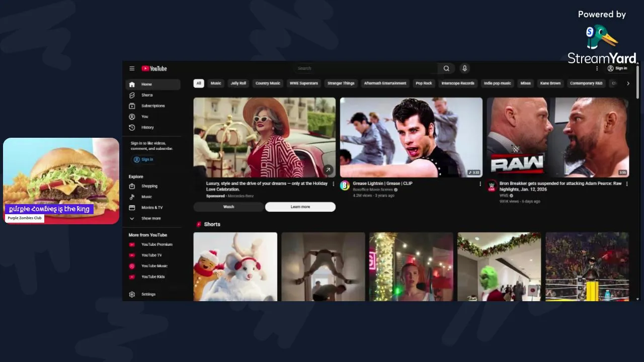The width and height of the screenshot is (644, 362).
Task: Open the hamburger guide menu
Action: click(132, 68)
